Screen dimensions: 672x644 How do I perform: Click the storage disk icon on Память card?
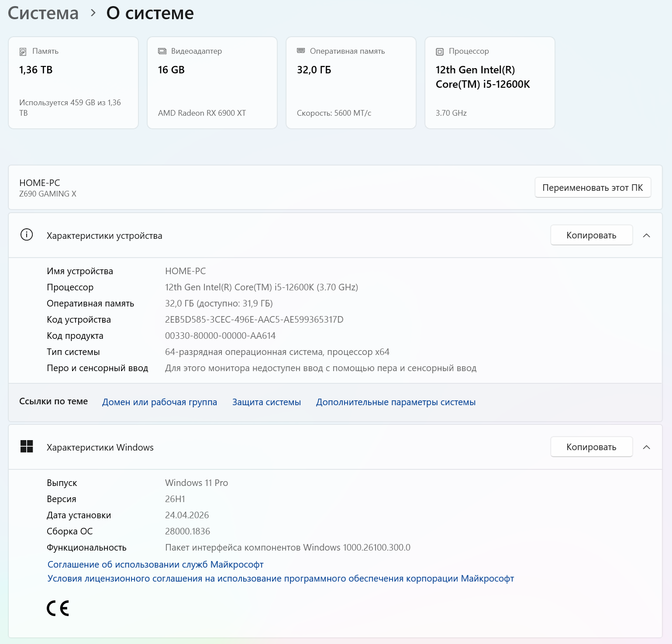pos(23,52)
